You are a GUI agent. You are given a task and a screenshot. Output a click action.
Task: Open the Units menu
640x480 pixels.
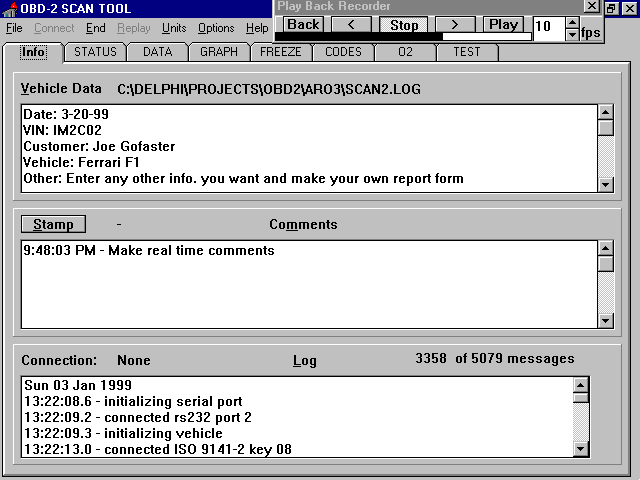tap(174, 28)
